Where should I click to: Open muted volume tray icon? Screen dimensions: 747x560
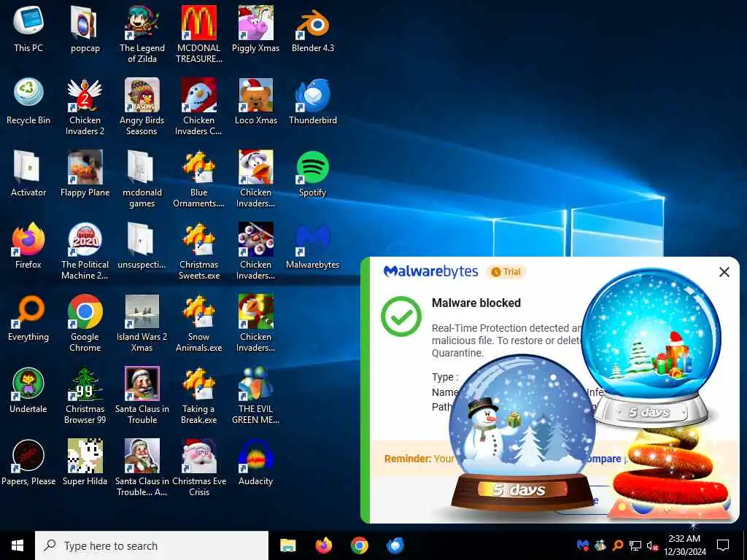[653, 545]
